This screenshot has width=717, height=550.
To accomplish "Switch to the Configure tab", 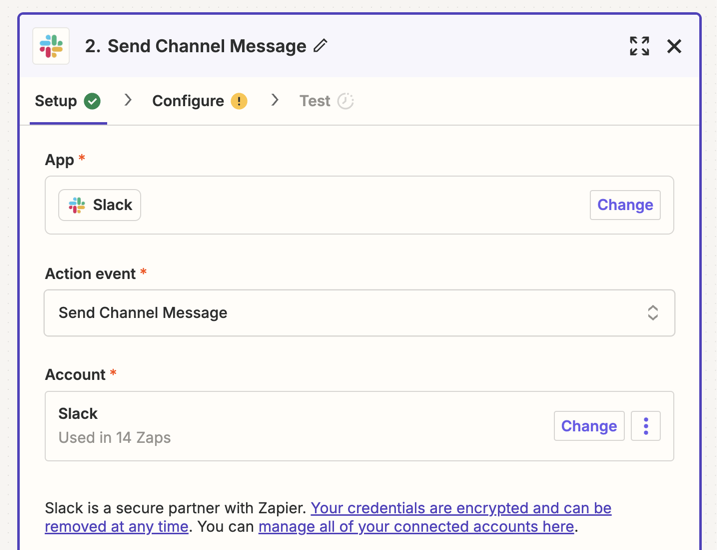I will pos(199,101).
